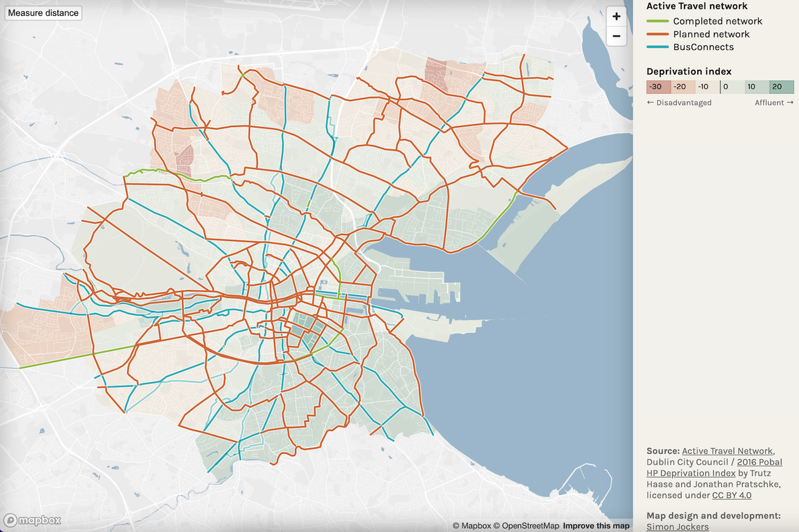Open the Simon Jockers developer link
The width and height of the screenshot is (799, 532).
click(677, 526)
